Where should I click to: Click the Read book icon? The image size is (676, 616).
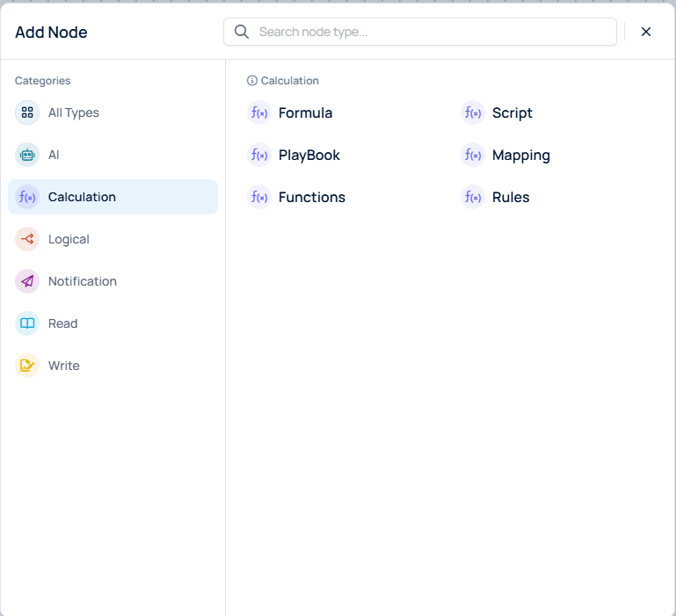point(27,323)
